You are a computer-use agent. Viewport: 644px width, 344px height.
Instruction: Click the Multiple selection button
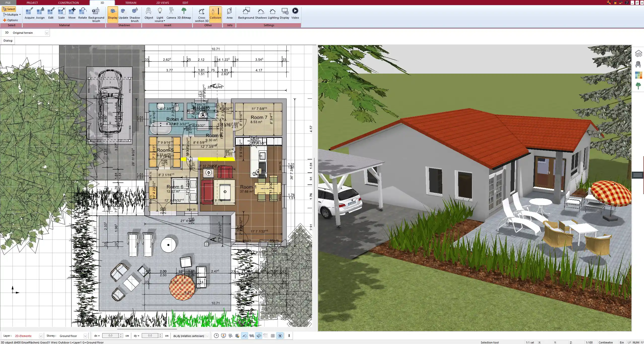(x=11, y=15)
